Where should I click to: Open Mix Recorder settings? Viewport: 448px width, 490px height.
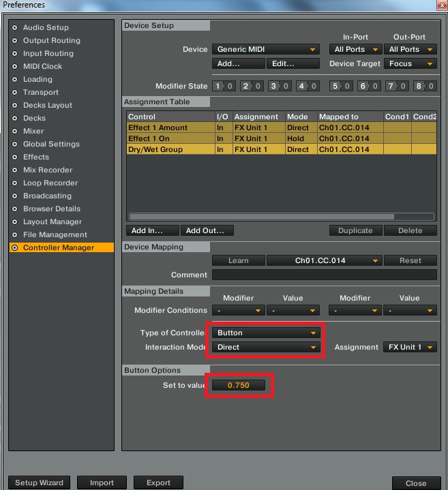[48, 170]
